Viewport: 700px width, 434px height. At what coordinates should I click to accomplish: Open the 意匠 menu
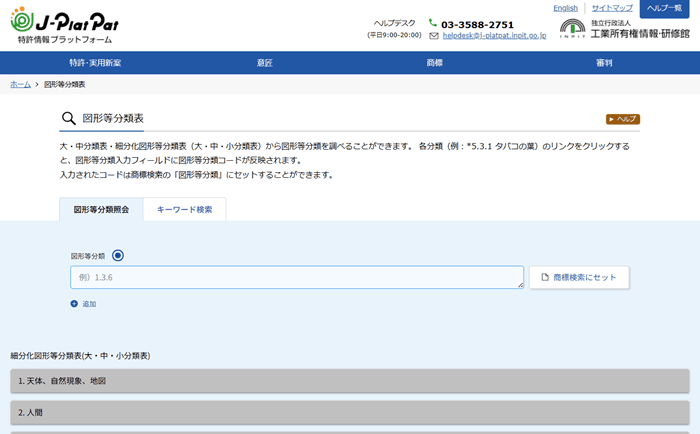coord(264,63)
